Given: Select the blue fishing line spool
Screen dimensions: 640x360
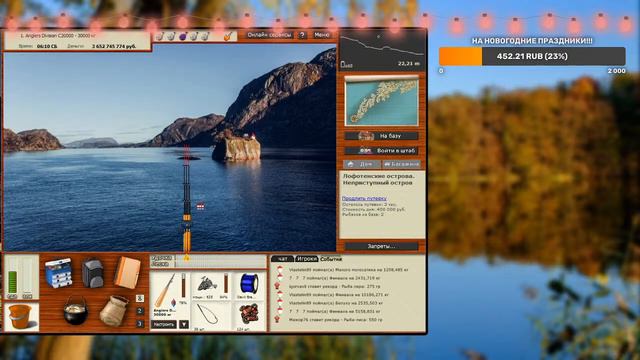Looking at the screenshot, I should (x=249, y=283).
